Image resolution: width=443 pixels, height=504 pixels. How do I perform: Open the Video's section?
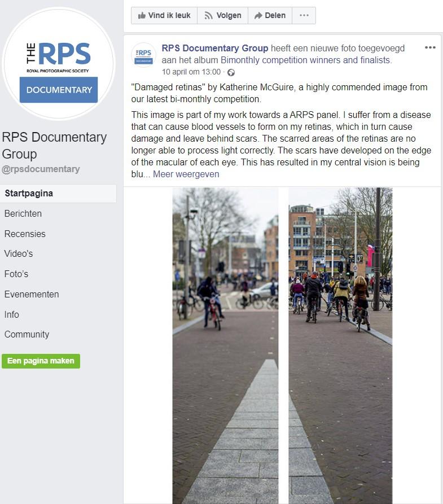18,254
